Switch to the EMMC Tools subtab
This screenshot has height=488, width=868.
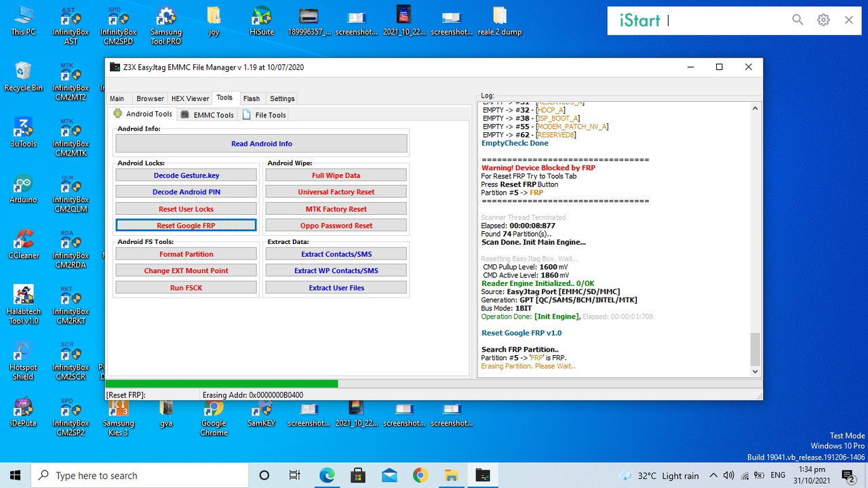(208, 115)
